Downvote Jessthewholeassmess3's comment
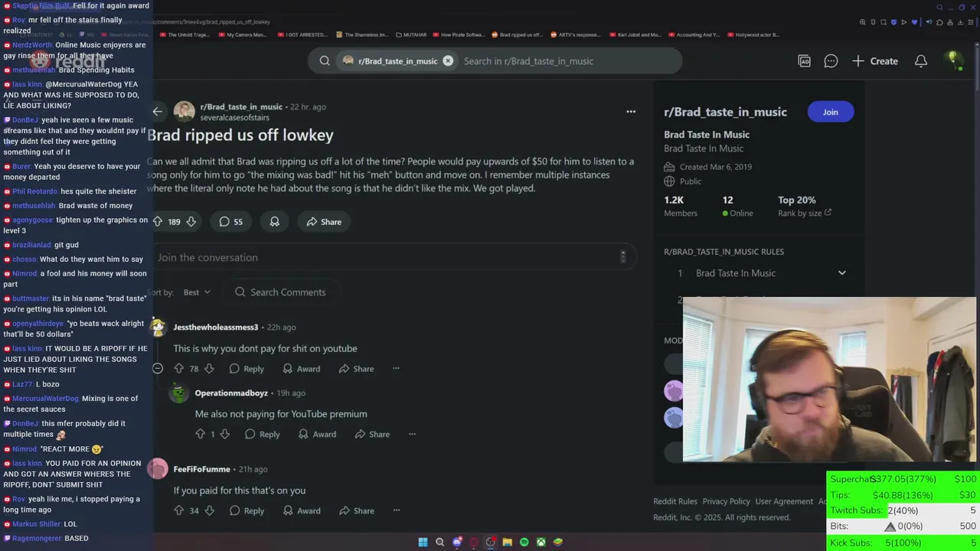This screenshot has width=980, height=551. pyautogui.click(x=209, y=369)
